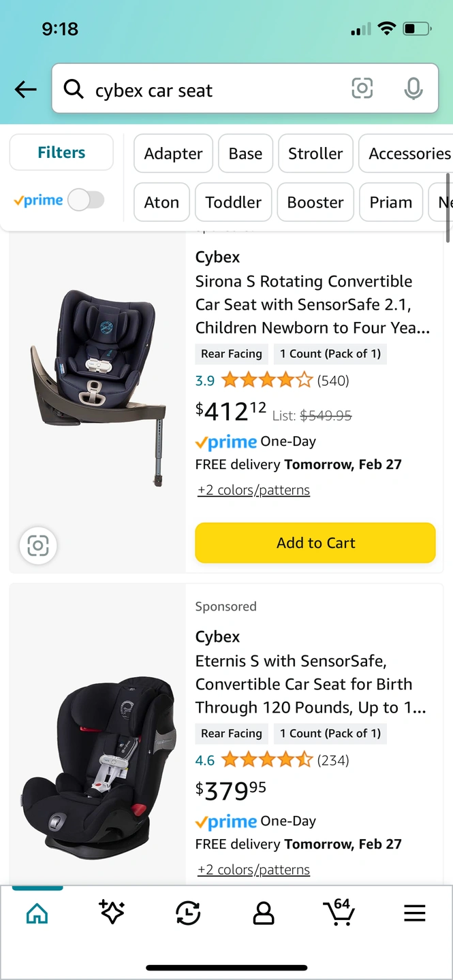This screenshot has width=453, height=980.
Task: Open the hamburger menu icon
Action: (414, 913)
